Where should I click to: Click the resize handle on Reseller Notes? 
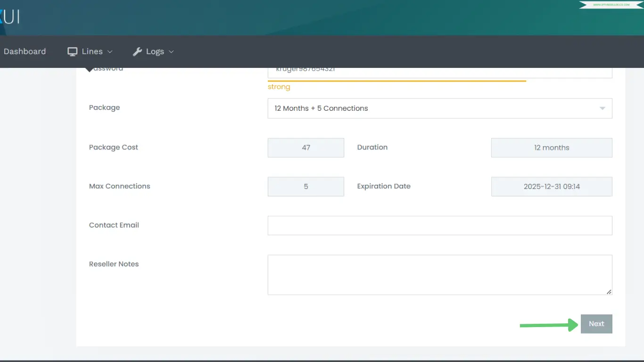pos(609,292)
